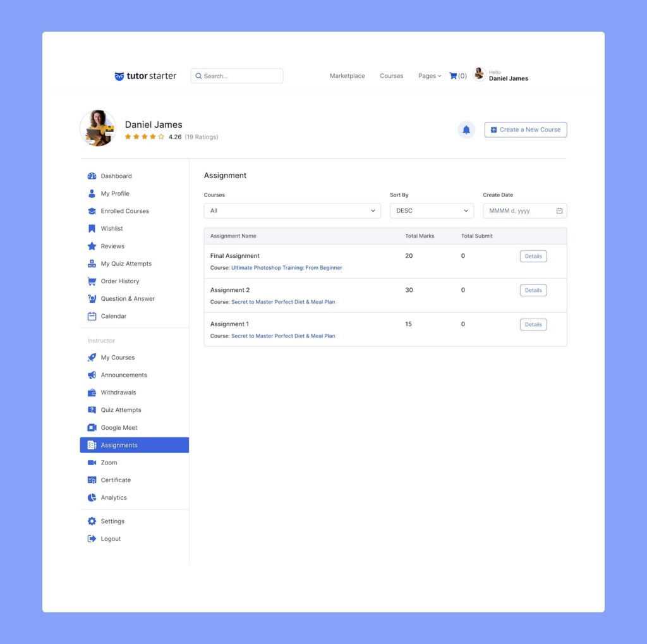Switch to the Marketplace menu item
The width and height of the screenshot is (647, 644).
[347, 76]
